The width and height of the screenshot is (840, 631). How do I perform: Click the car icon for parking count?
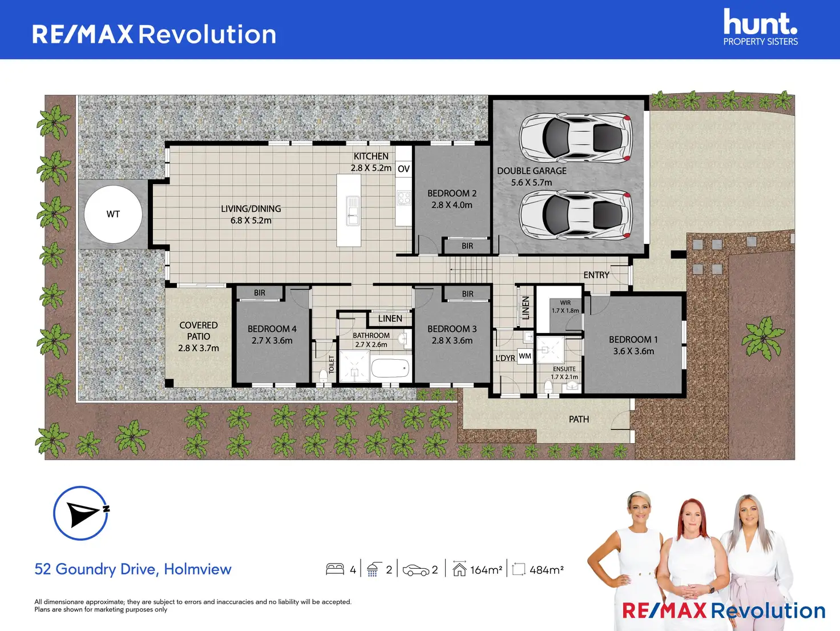(x=415, y=570)
